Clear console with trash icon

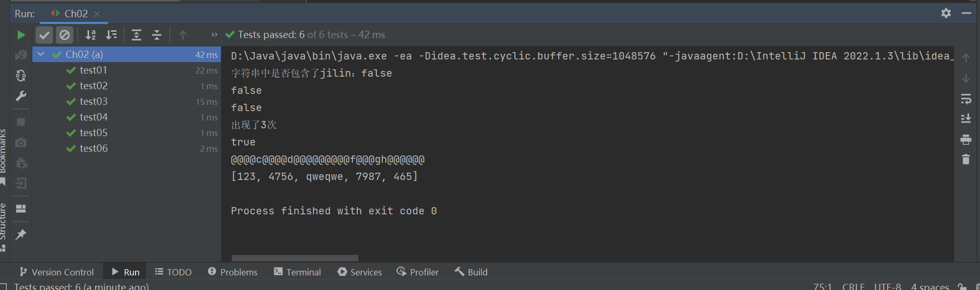click(x=966, y=159)
